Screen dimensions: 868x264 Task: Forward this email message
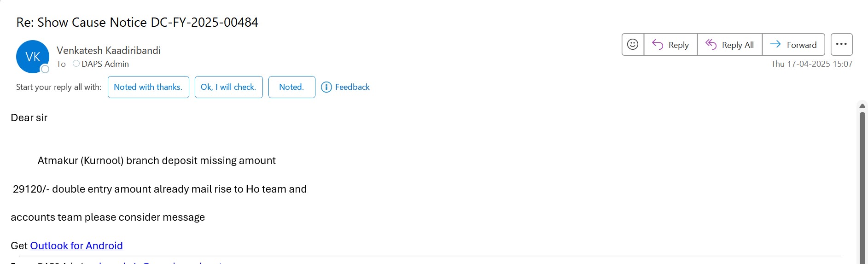click(793, 45)
